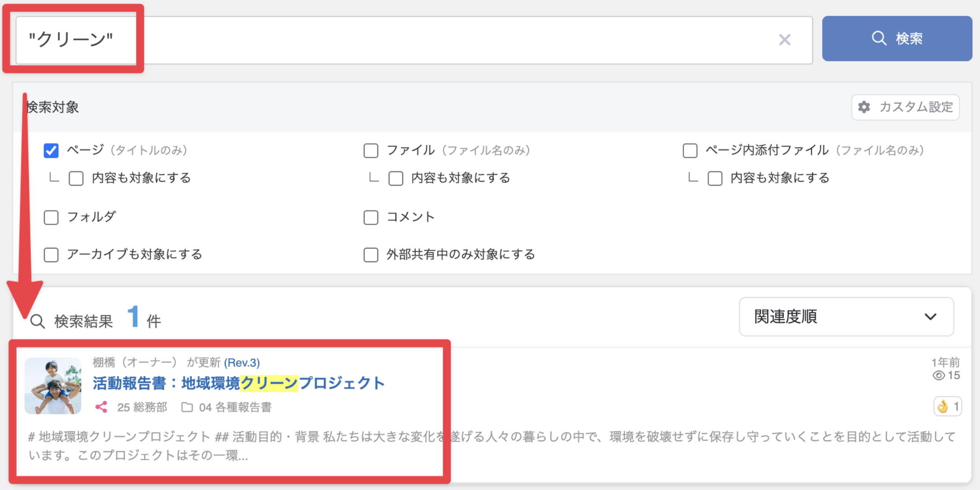Enable 内容も対象にする under ファイル
980x490 pixels.
click(396, 179)
